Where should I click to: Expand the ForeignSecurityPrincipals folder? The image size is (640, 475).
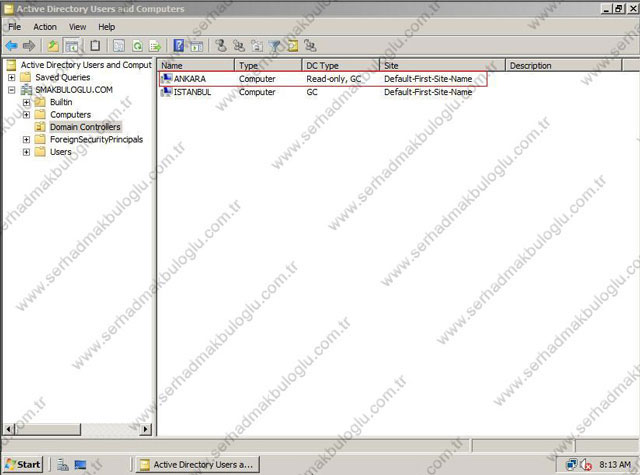click(27, 140)
